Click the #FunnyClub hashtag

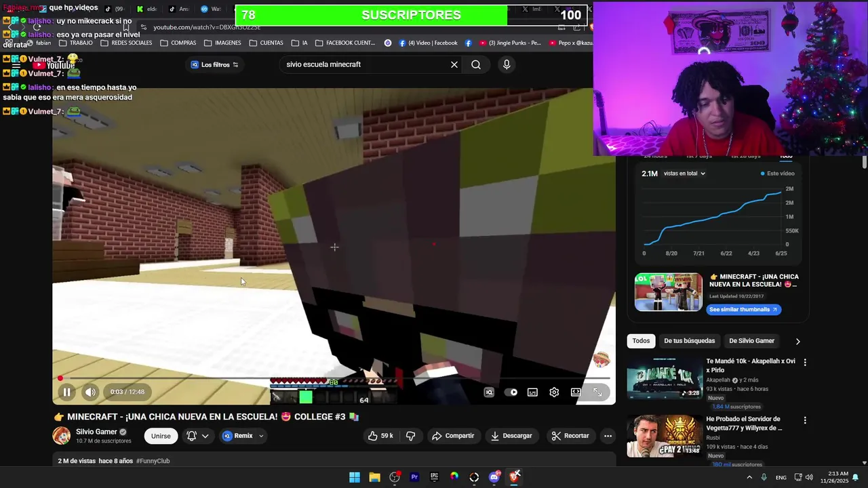pyautogui.click(x=153, y=461)
